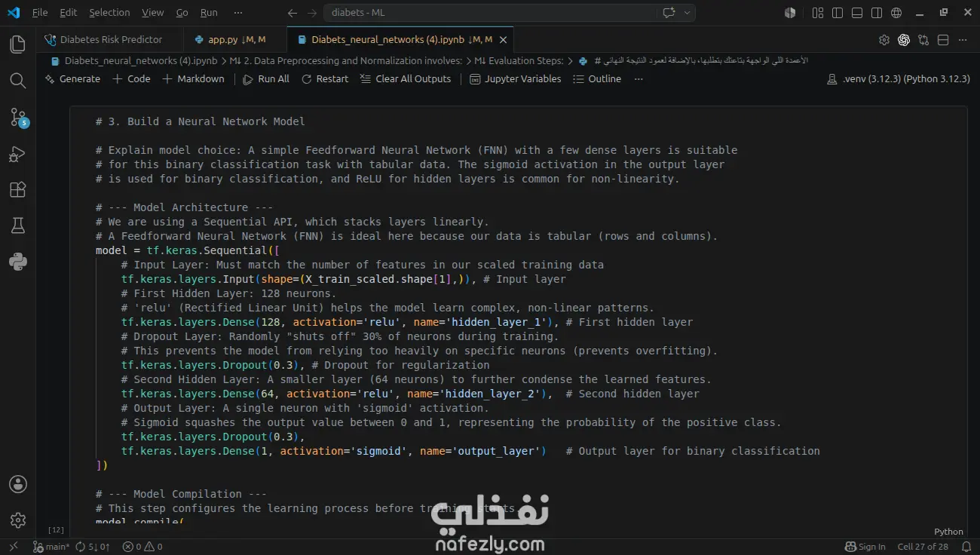Synchronize changes 5↓ 0↑

(x=93, y=547)
